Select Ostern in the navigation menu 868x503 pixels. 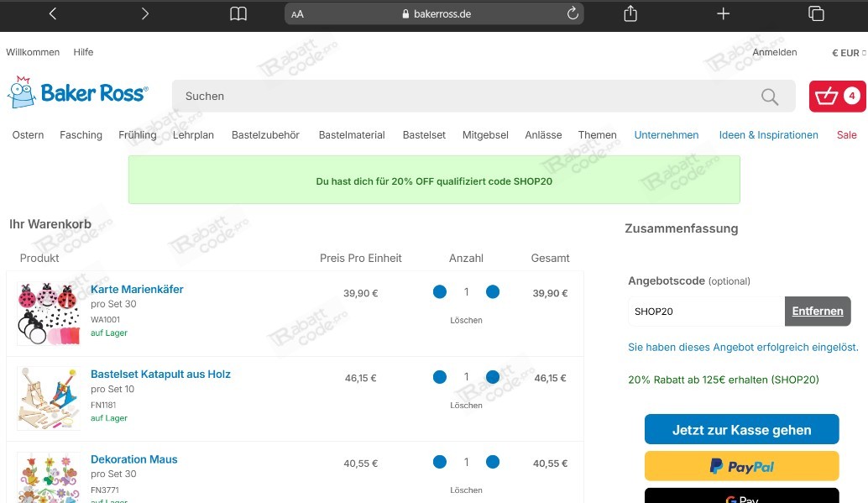[x=28, y=134]
